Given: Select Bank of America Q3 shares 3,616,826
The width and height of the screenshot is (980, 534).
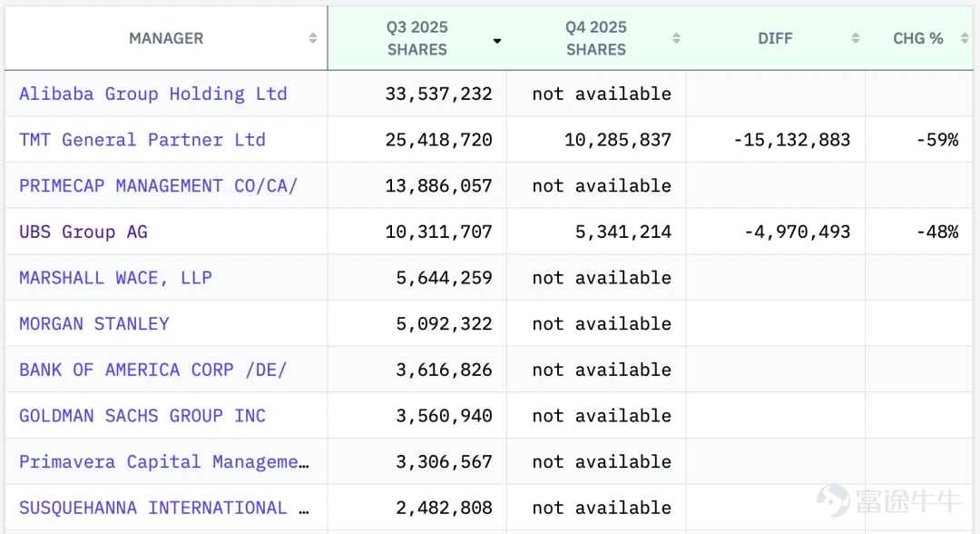Looking at the screenshot, I should click(x=444, y=370).
